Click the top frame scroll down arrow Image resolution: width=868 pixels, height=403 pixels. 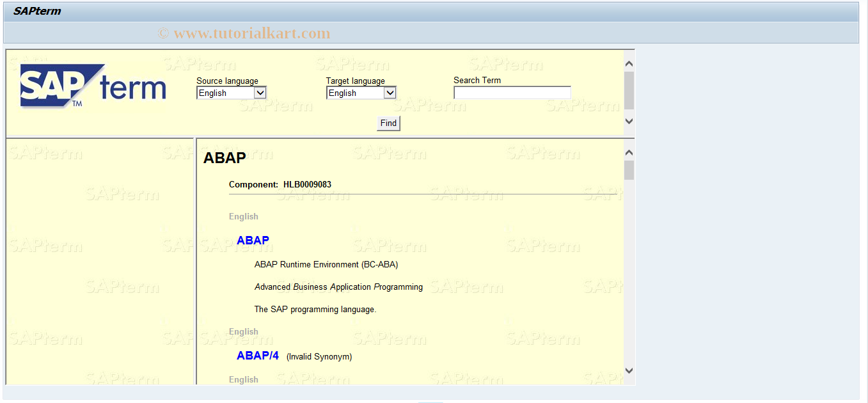pos(629,120)
